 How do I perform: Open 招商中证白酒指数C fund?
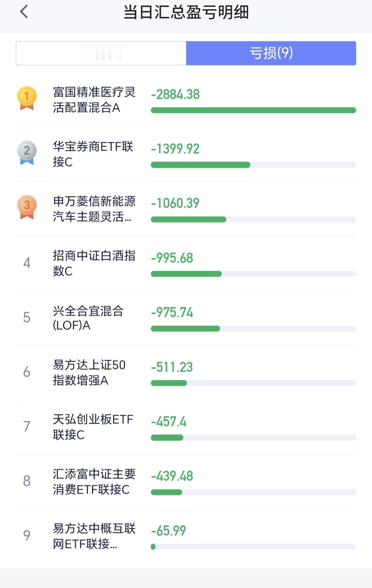[x=94, y=263]
